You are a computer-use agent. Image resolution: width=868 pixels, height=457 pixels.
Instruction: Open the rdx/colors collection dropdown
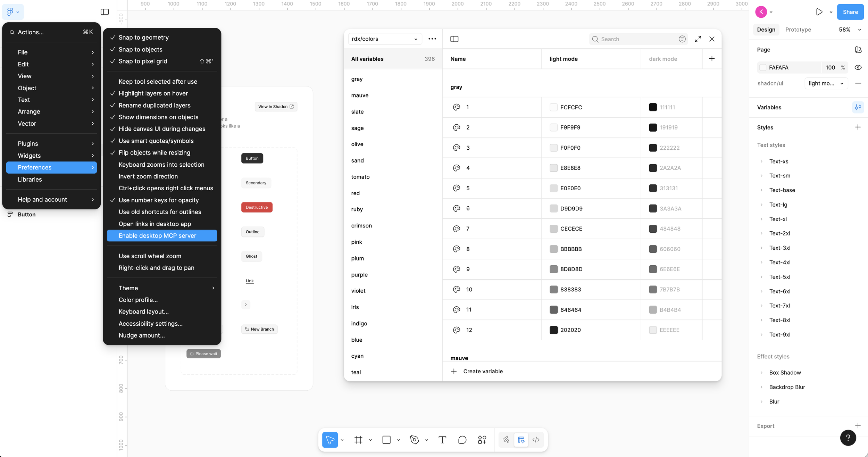tap(385, 39)
